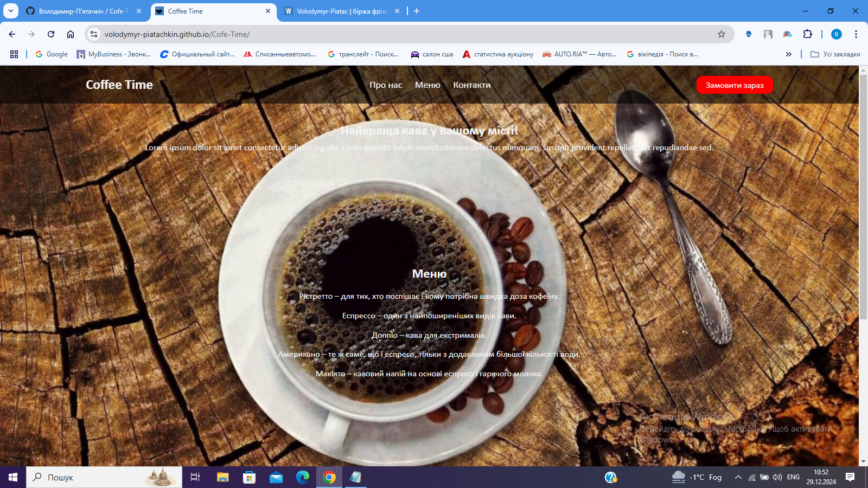The height and width of the screenshot is (488, 868).
Task: Open the Chrome three-dot menu
Action: pos(856,34)
